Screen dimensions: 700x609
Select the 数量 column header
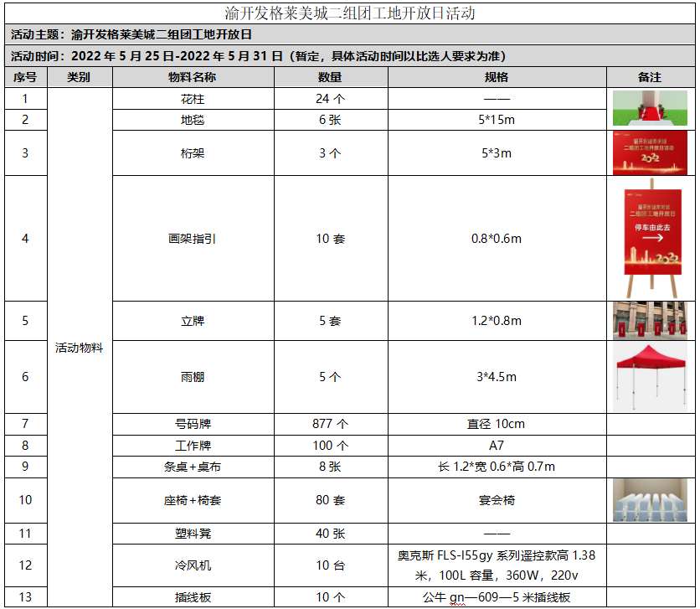[x=330, y=77]
